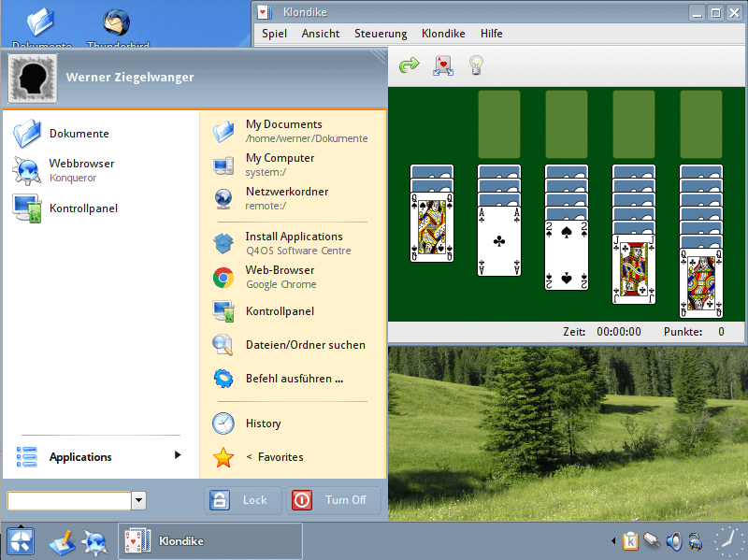
Task: Open the Befehl ausführen command entry
Action: point(294,379)
